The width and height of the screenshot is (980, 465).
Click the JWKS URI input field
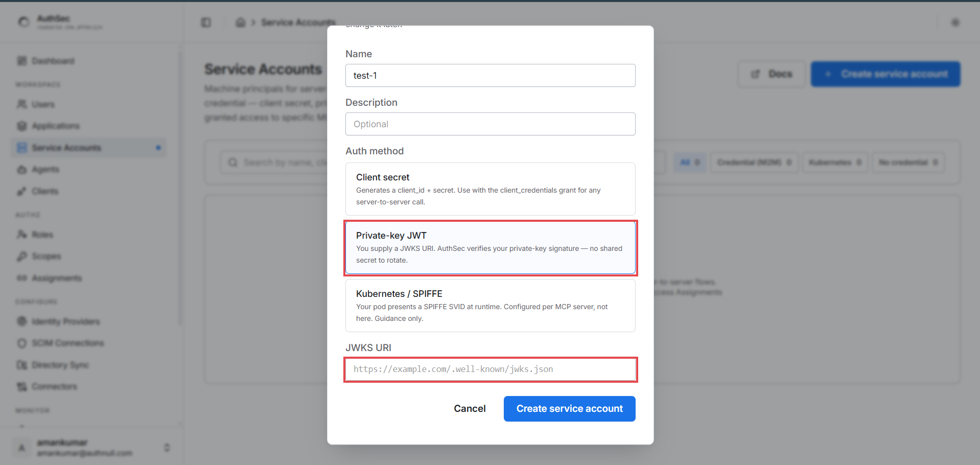pyautogui.click(x=490, y=369)
